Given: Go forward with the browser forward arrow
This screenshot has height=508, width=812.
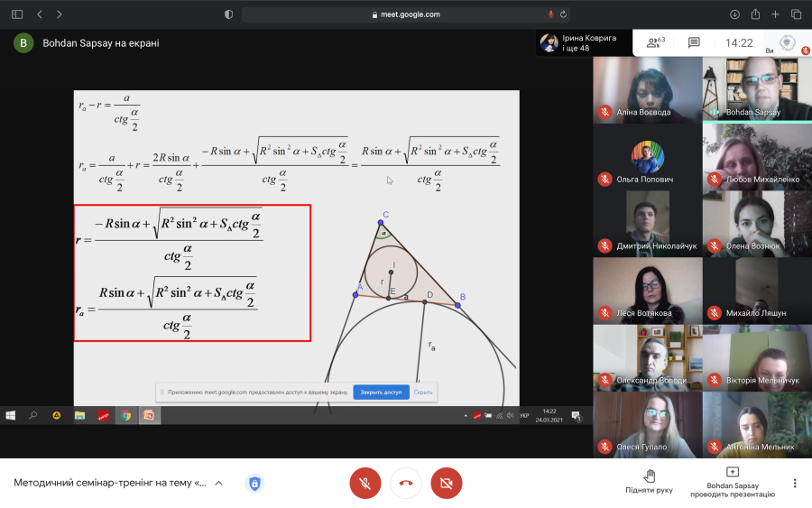Looking at the screenshot, I should pyautogui.click(x=59, y=14).
